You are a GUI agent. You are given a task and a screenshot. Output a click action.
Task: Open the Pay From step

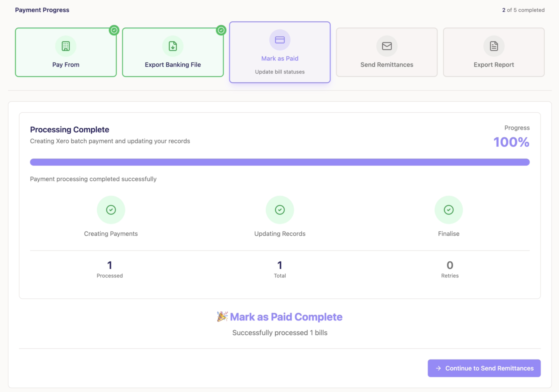tap(66, 65)
